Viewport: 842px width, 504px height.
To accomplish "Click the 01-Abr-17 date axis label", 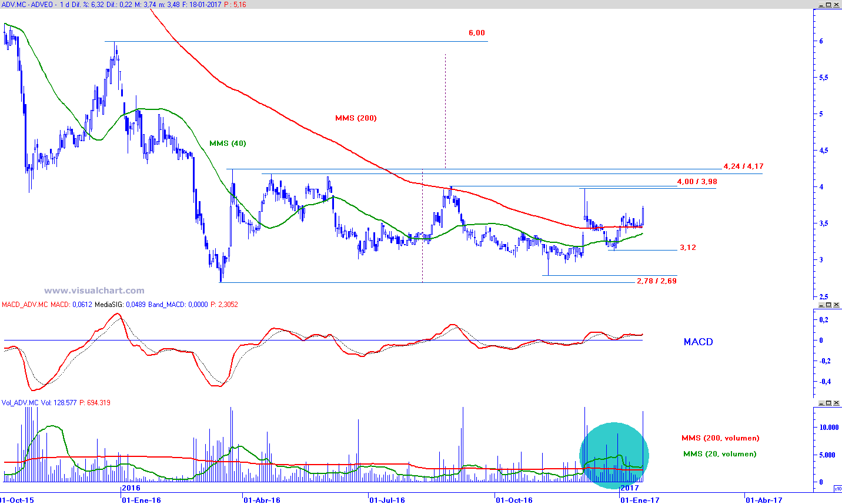I will coord(764,500).
